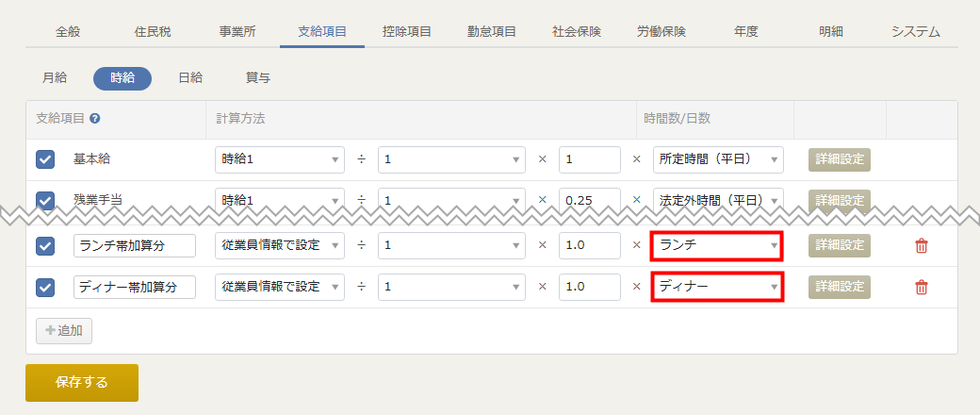Add a new row with 追加 button
This screenshot has height=415, width=980.
[x=64, y=331]
